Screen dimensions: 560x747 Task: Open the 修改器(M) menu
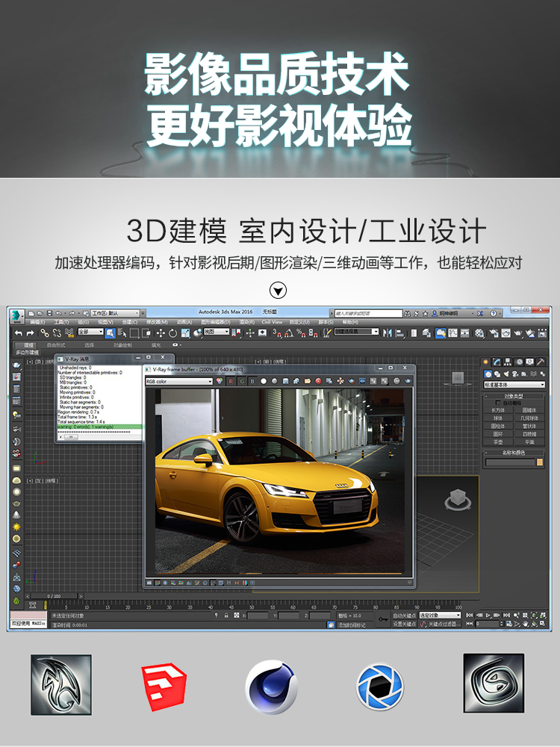(x=157, y=322)
